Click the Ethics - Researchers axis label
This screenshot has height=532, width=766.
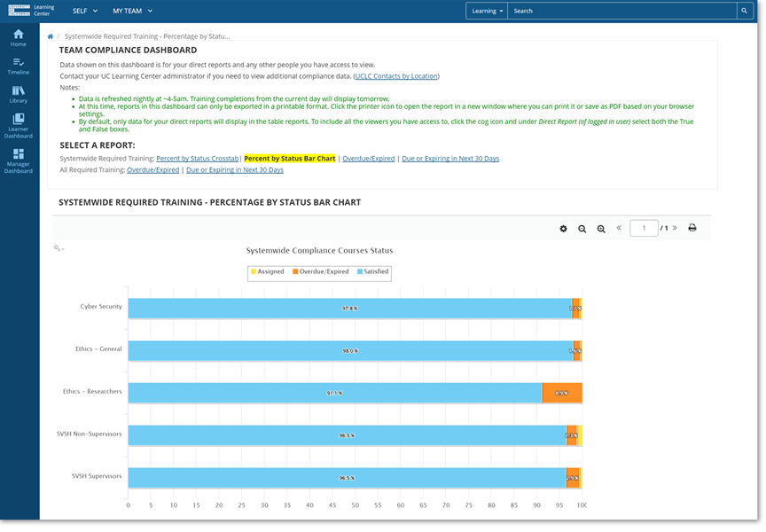(92, 392)
